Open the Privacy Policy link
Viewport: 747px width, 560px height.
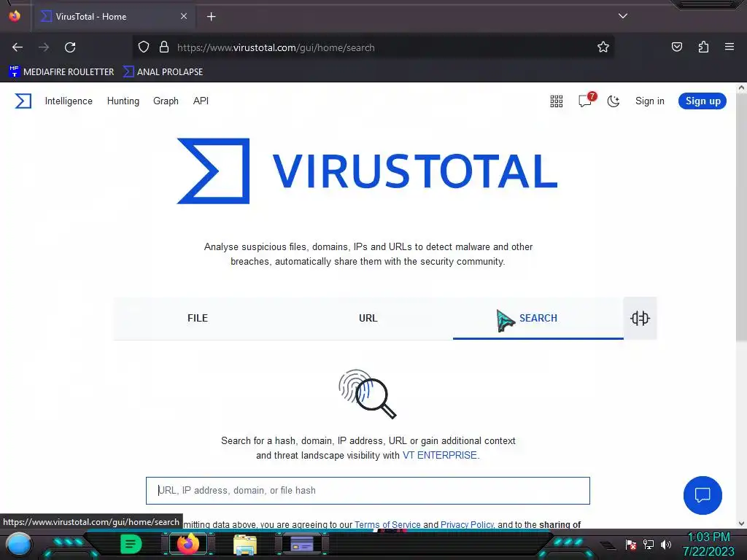pos(467,524)
